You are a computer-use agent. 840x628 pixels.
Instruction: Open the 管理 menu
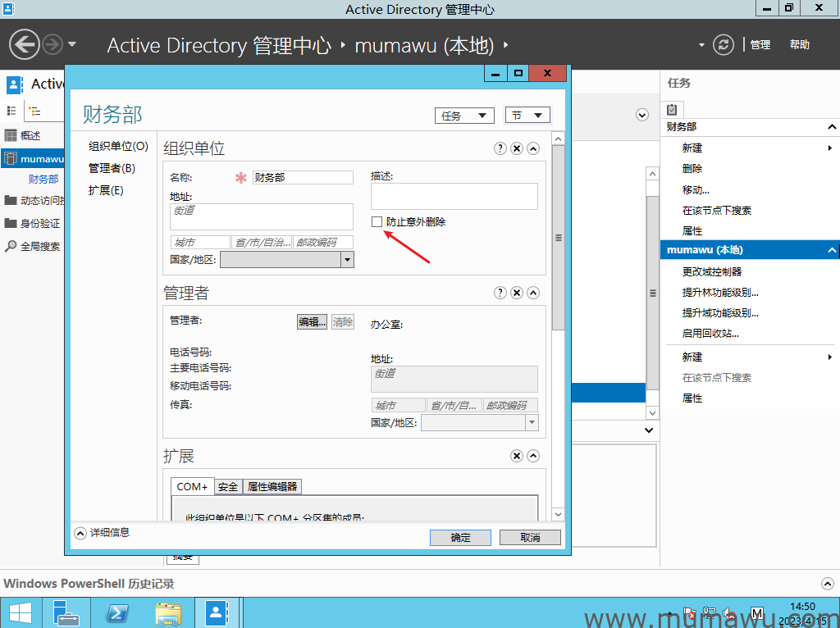[760, 44]
